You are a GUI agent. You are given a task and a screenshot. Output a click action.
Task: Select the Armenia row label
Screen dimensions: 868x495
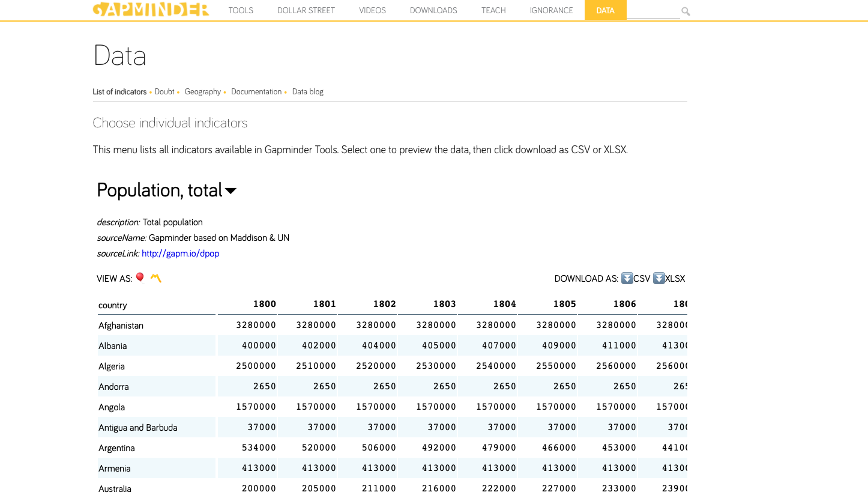[115, 469]
